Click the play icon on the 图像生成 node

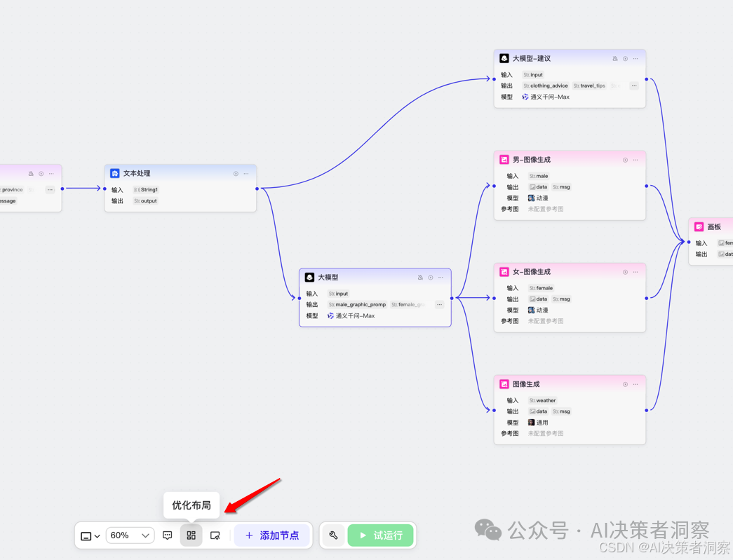pos(625,384)
